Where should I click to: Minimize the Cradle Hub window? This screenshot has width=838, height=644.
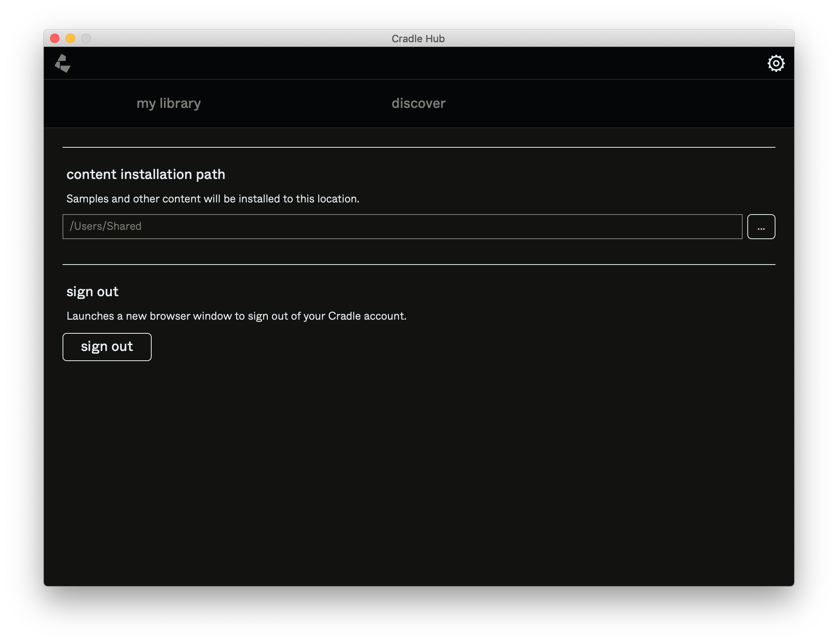coord(70,38)
